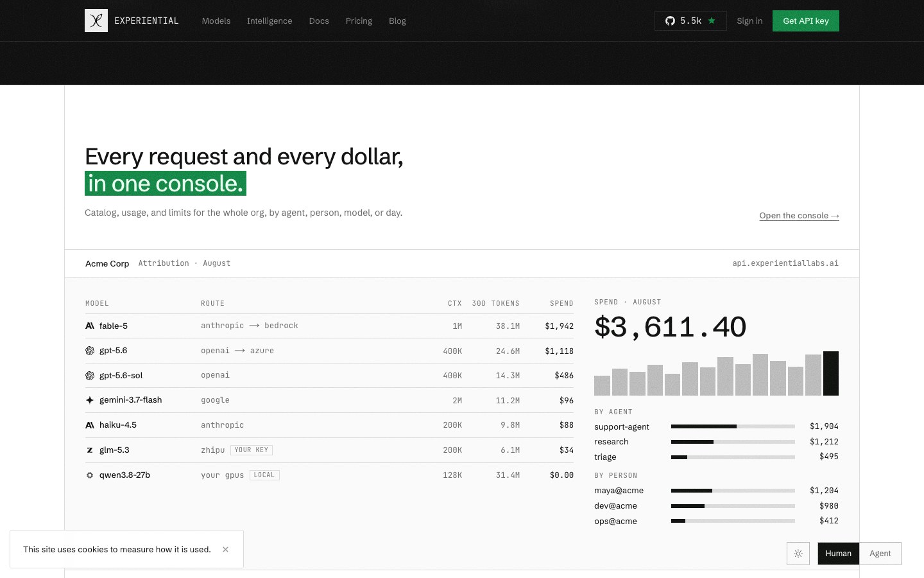924x578 pixels.
Task: Click the Anthropic icon beside haiku-4.5
Action: [90, 425]
